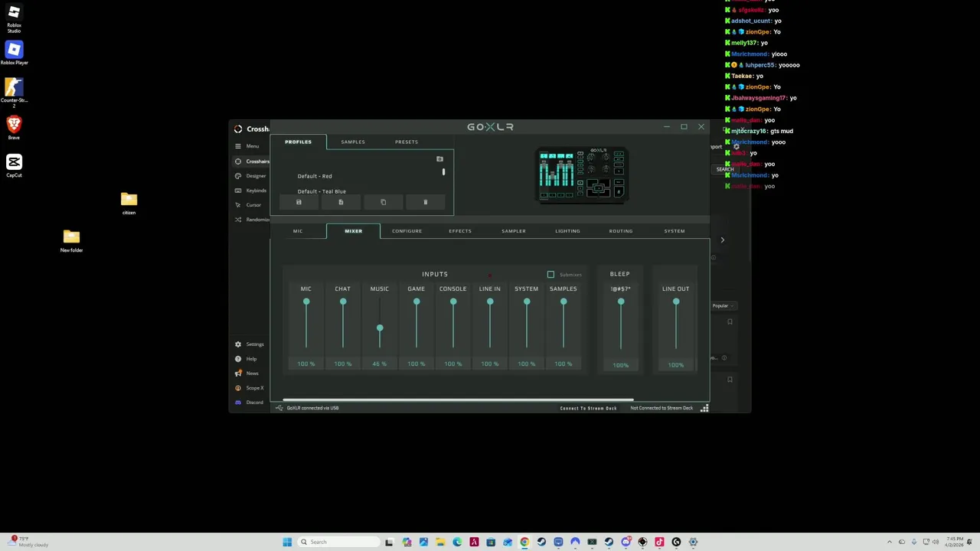
Task: Switch to the Profiles tab
Action: click(298, 142)
